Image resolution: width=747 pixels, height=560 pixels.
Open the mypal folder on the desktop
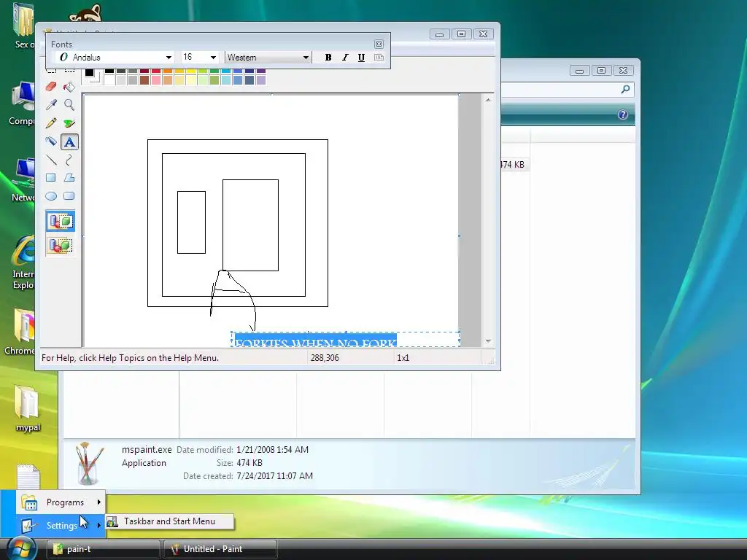coord(27,409)
